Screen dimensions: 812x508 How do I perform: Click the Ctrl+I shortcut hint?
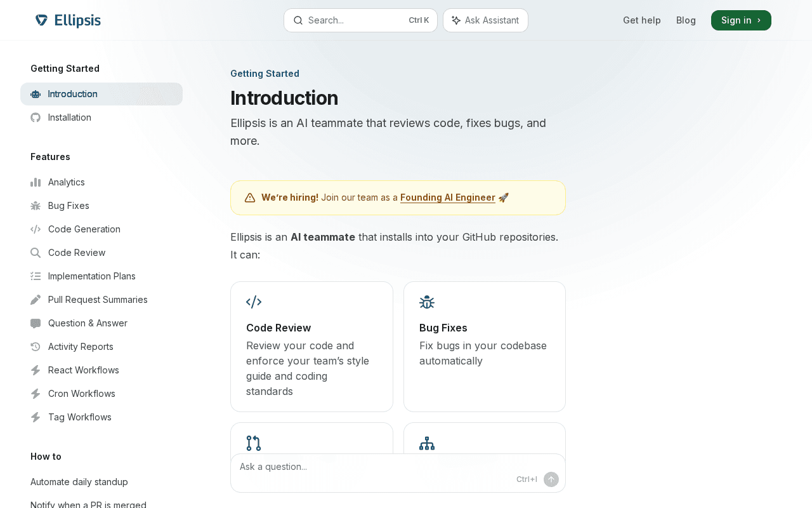pyautogui.click(x=527, y=479)
